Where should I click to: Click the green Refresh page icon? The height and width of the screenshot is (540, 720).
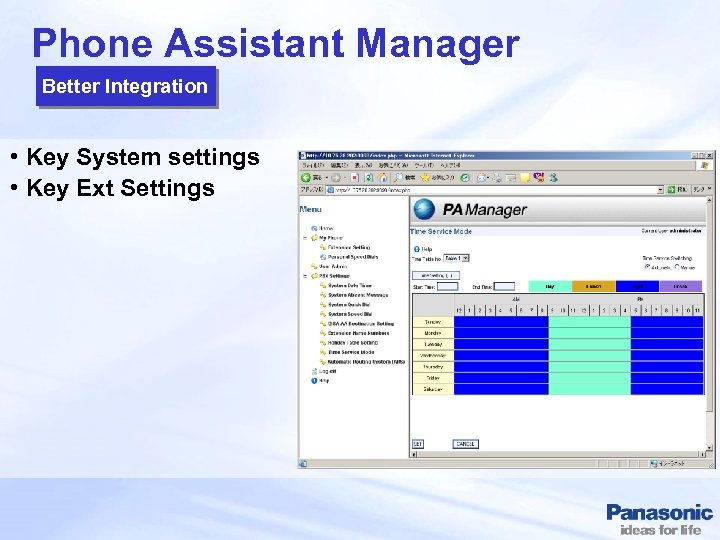point(368,177)
